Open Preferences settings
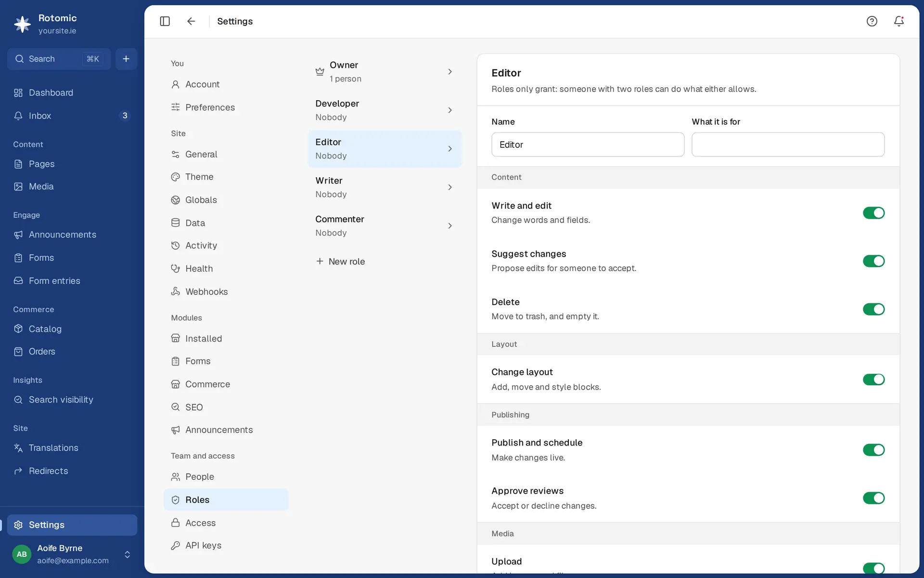 click(226, 107)
